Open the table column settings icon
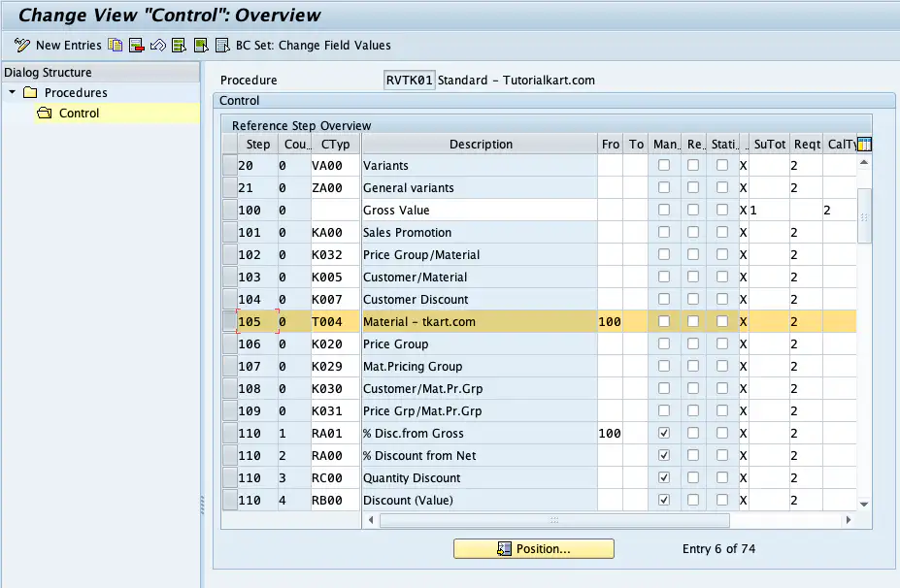Image resolution: width=900 pixels, height=588 pixels. (x=864, y=144)
